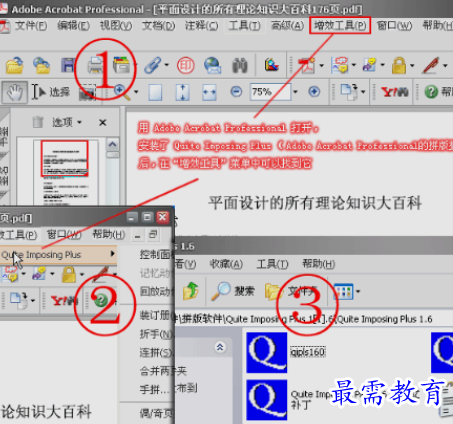Click the trash icon in pages panel
The image size is (453, 424).
click(x=38, y=122)
